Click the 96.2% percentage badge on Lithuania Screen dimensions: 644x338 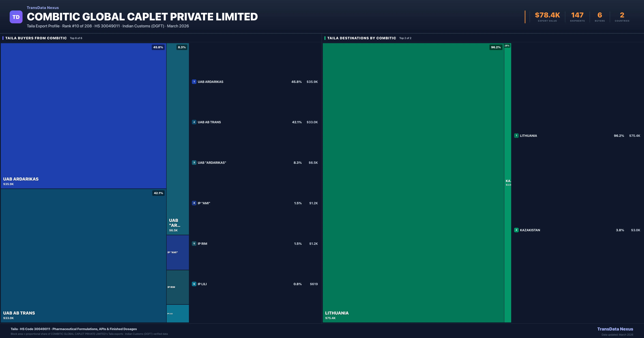click(496, 47)
